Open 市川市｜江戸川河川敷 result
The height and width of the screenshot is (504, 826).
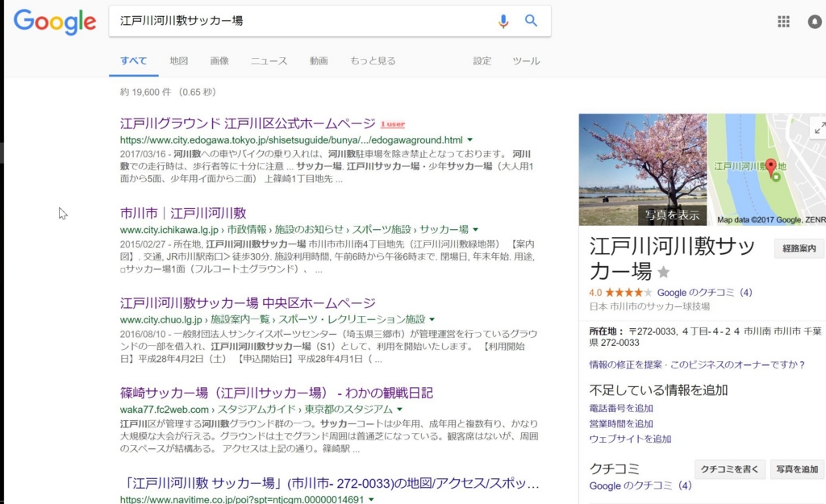(183, 213)
